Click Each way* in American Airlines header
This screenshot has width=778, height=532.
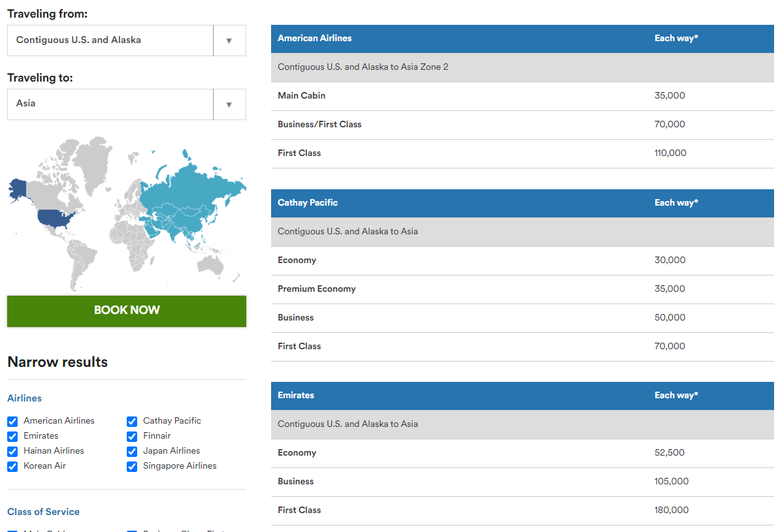pos(676,39)
